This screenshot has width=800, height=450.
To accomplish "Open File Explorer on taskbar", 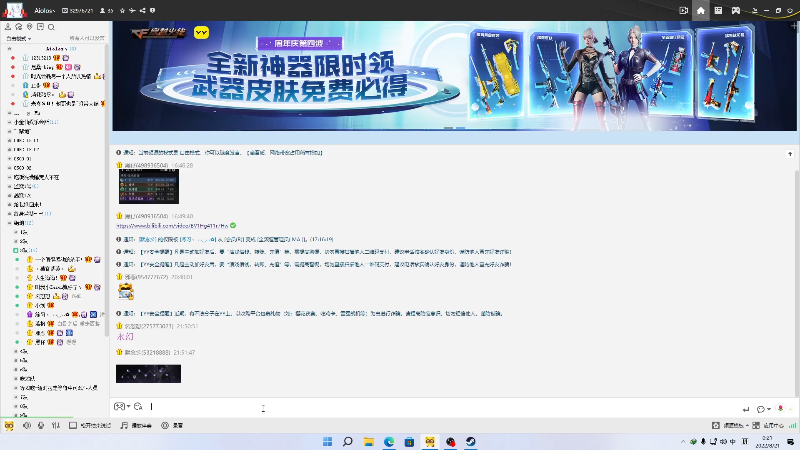I will pyautogui.click(x=368, y=441).
